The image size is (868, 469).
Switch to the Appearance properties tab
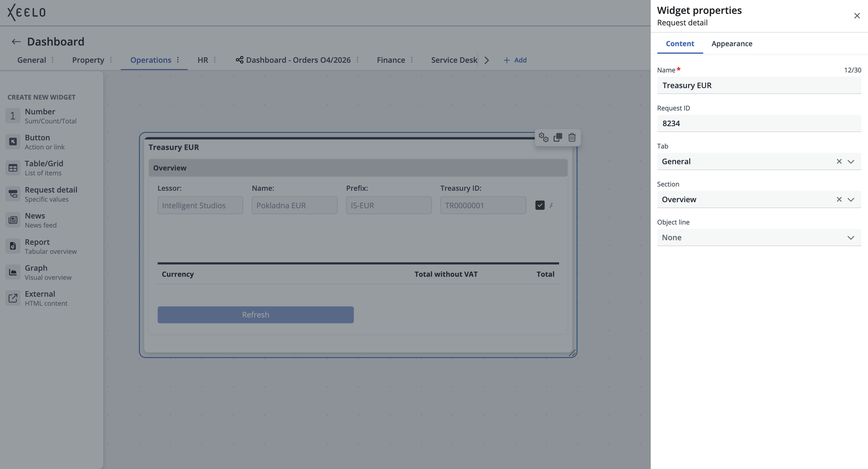click(732, 44)
